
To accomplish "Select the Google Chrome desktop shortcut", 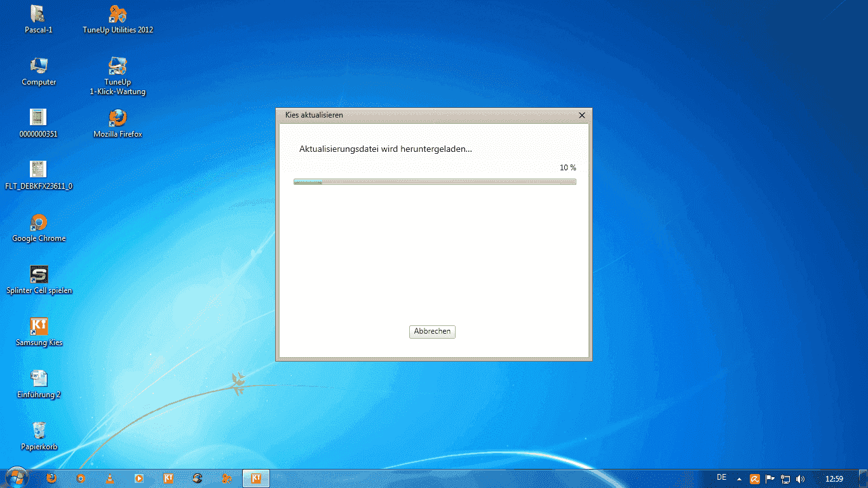I will click(39, 227).
